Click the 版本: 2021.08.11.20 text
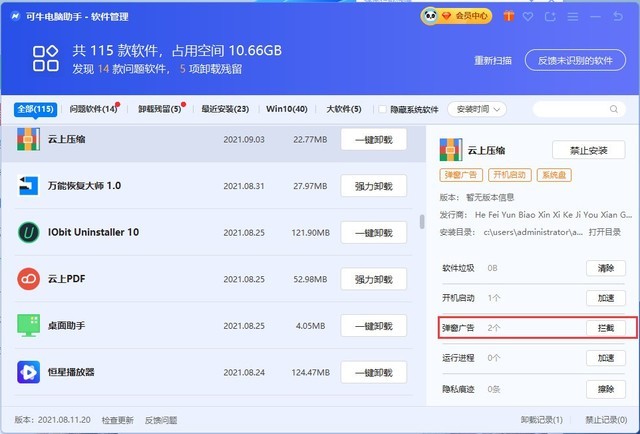This screenshot has height=434, width=640. (52, 420)
